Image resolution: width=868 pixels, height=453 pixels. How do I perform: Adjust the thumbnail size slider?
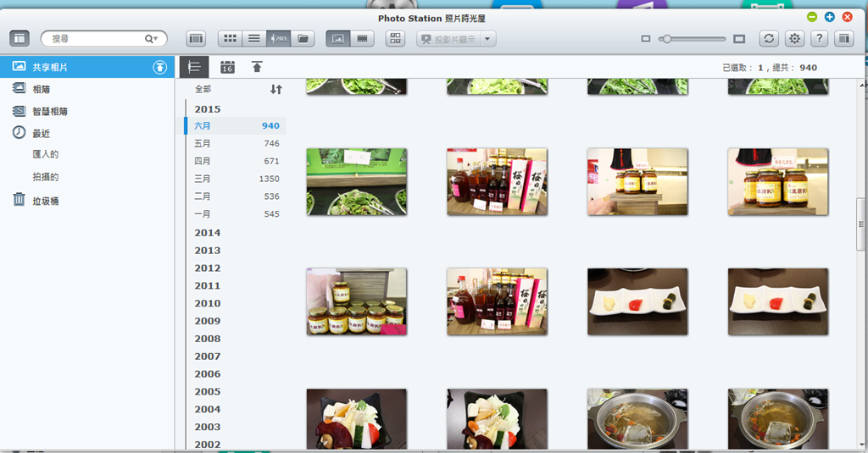(x=692, y=39)
